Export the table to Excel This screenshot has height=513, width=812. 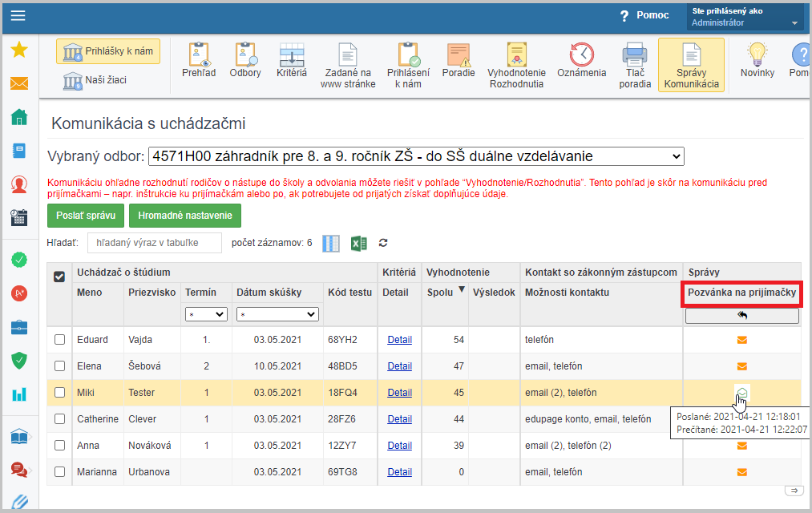(x=359, y=243)
